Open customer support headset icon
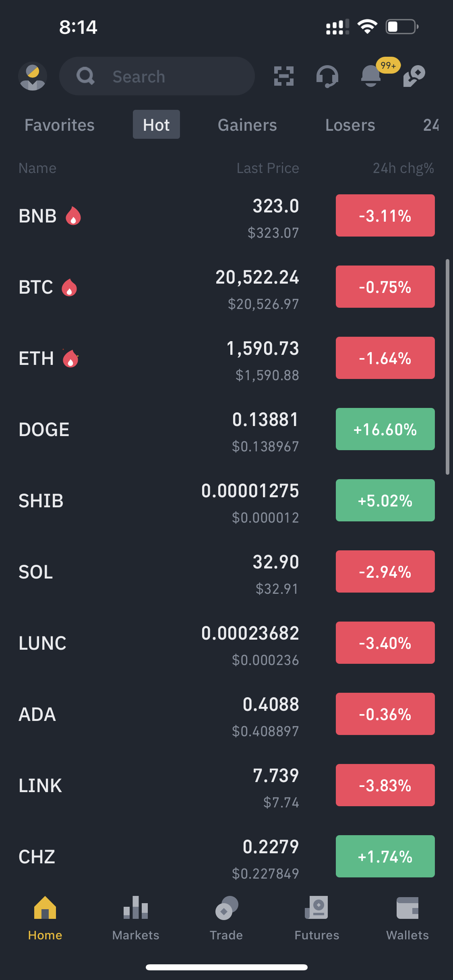Image resolution: width=453 pixels, height=980 pixels. point(327,76)
